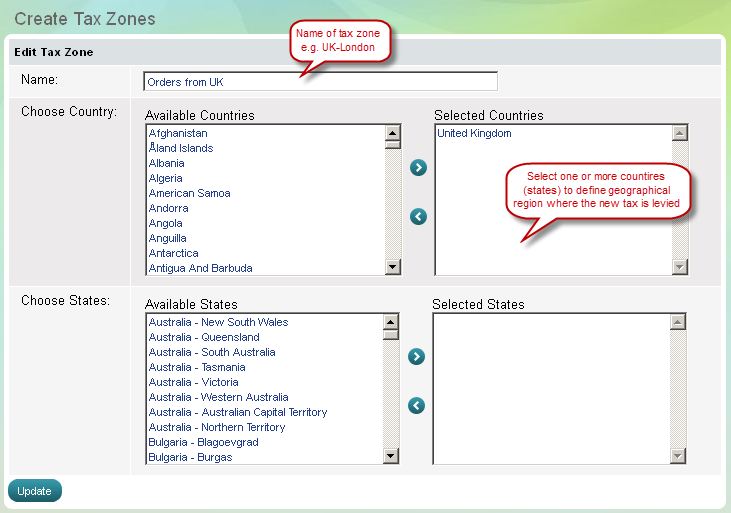Choose Albania from the countries list
This screenshot has width=731, height=513.
166,163
